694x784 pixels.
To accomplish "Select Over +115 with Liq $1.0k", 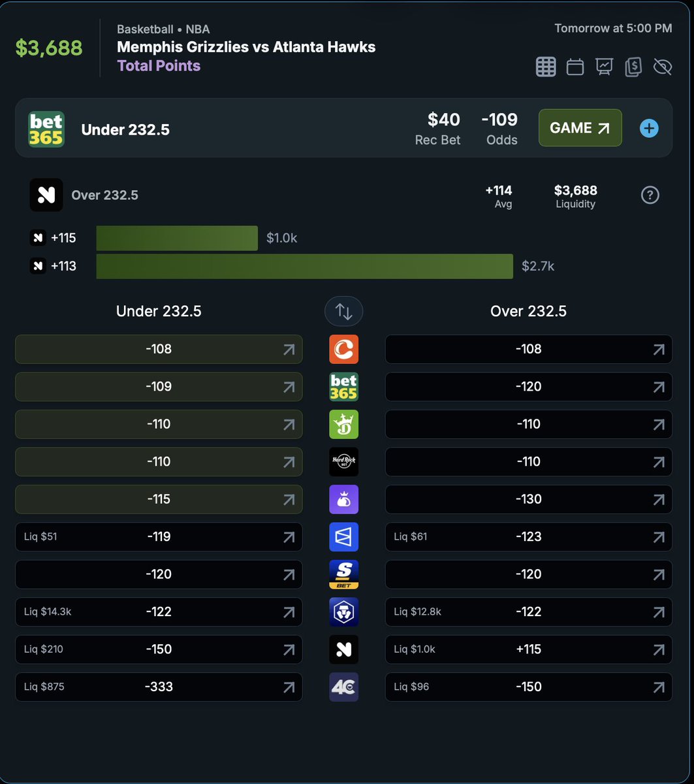I will 529,649.
